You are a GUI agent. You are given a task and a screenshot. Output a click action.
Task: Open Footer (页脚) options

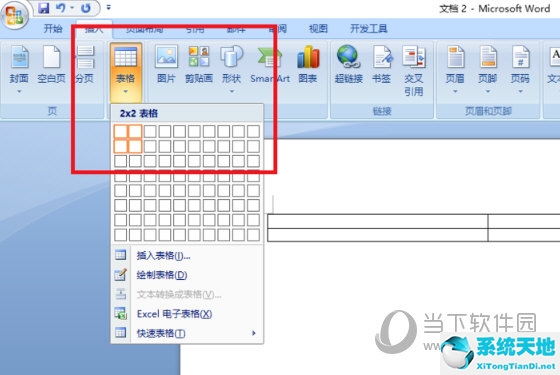[x=488, y=69]
